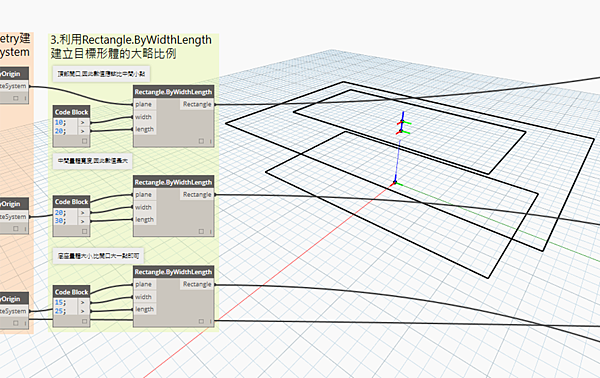This screenshot has height=378, width=600.
Task: Click lacing icon on middle Rectangle.ByWidthLength node
Action: click(210, 231)
